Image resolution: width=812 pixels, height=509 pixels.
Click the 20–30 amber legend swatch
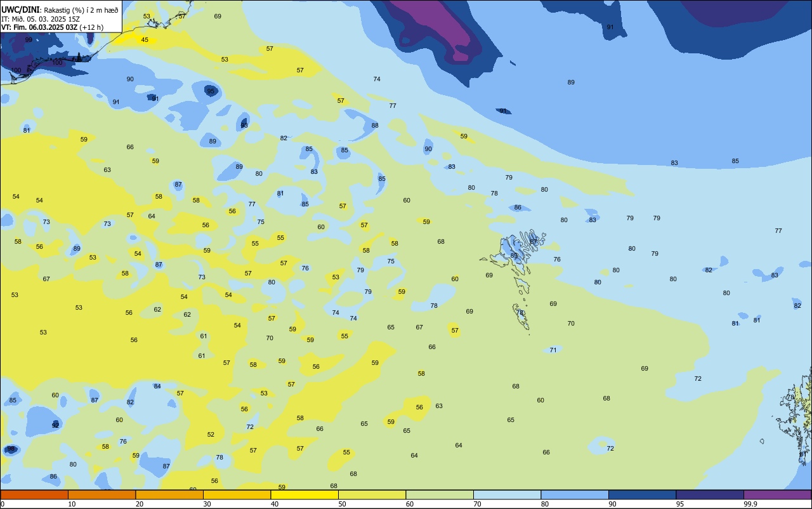169,494
